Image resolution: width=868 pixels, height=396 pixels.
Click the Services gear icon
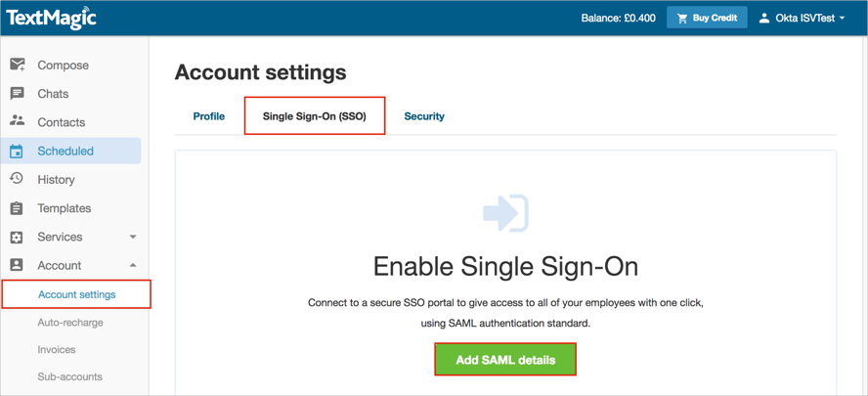point(18,238)
